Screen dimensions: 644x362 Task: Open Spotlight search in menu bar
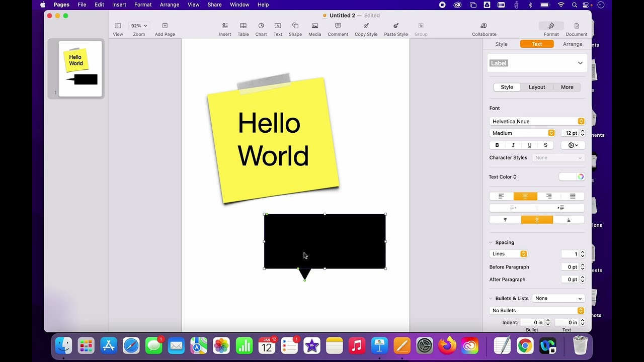tap(575, 5)
